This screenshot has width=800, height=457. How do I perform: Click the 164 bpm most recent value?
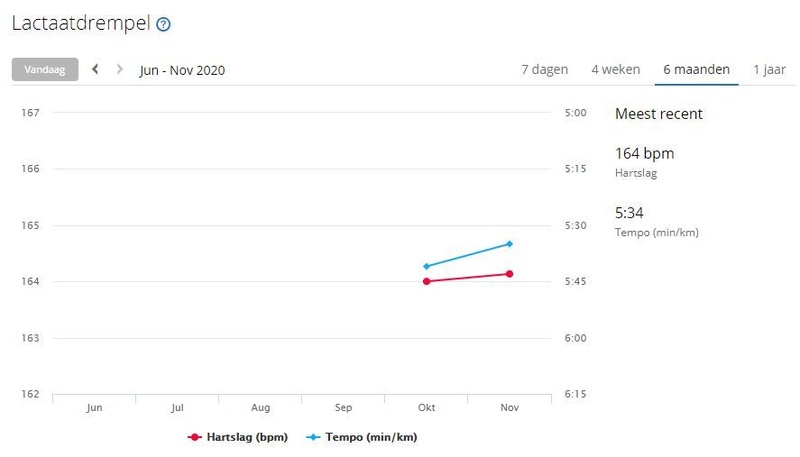click(644, 154)
